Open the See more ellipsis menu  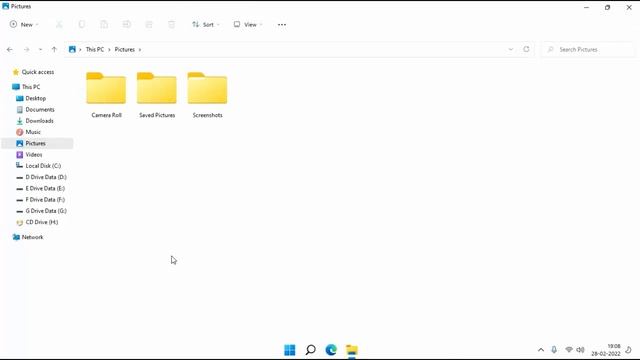pos(282,24)
